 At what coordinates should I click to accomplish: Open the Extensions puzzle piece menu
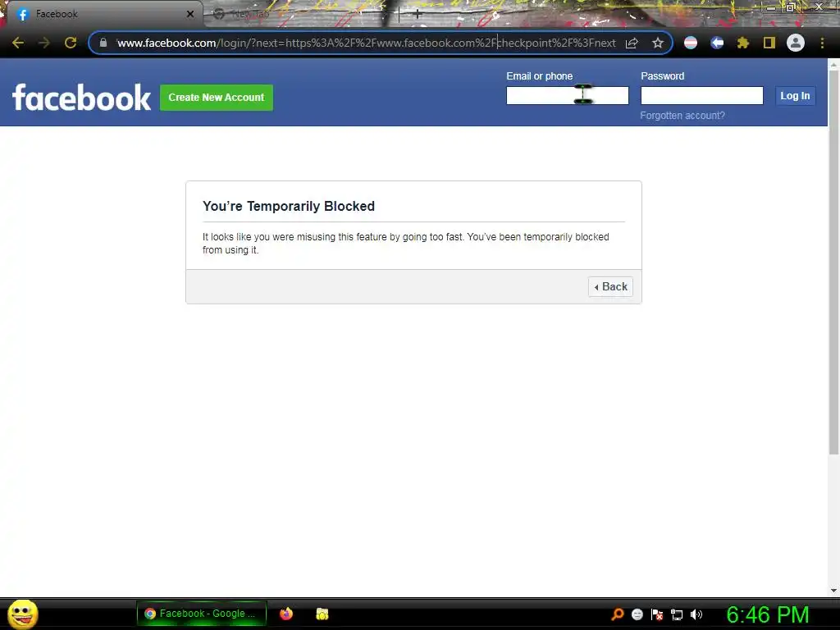(x=743, y=43)
